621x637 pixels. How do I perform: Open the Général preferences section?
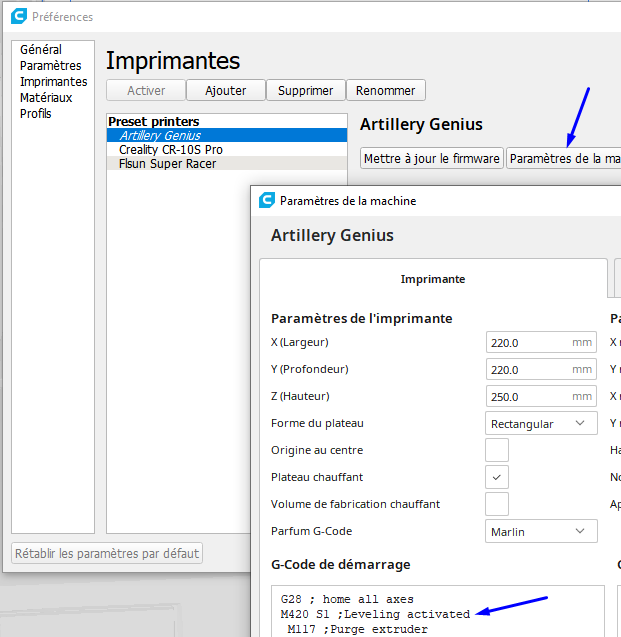pyautogui.click(x=41, y=50)
